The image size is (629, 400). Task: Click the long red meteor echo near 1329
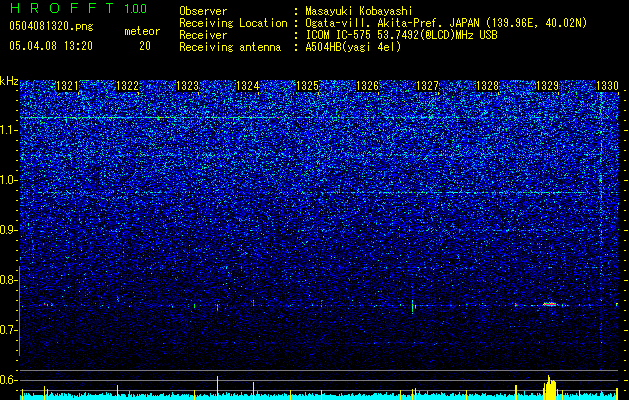tap(550, 304)
